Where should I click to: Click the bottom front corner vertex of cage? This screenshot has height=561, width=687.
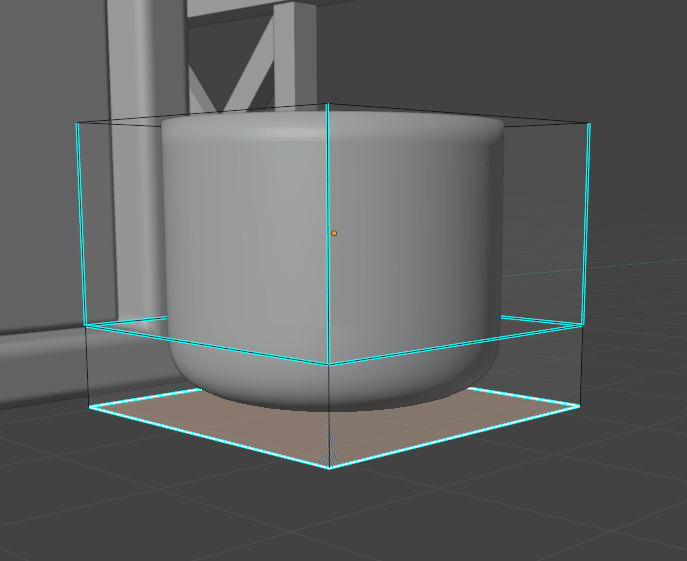pyautogui.click(x=329, y=468)
